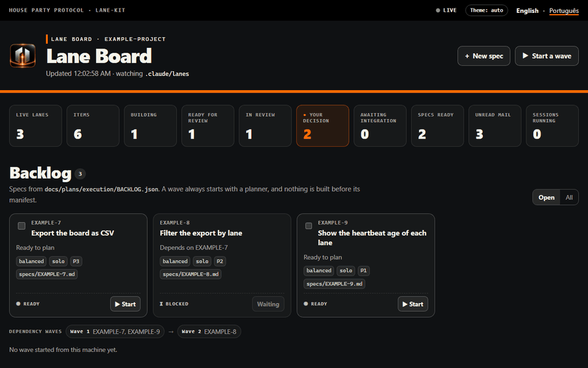Open the highlighted Your Decision card
This screenshot has width=588, height=368.
[x=323, y=126]
